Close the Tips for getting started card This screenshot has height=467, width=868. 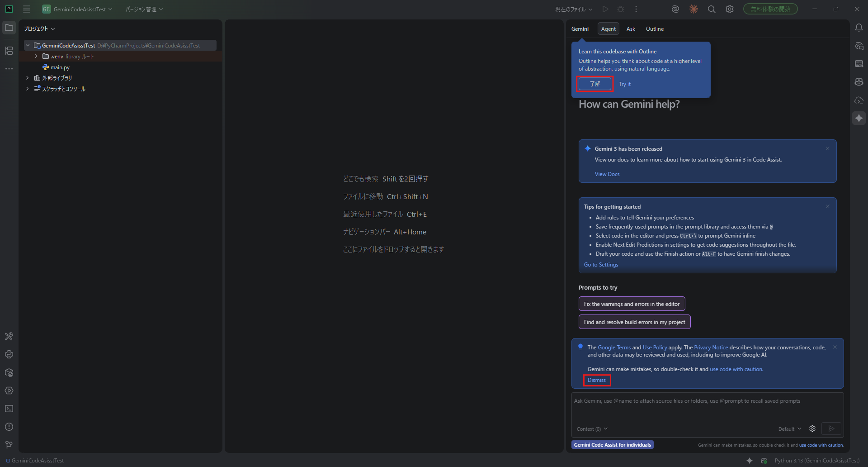828,207
